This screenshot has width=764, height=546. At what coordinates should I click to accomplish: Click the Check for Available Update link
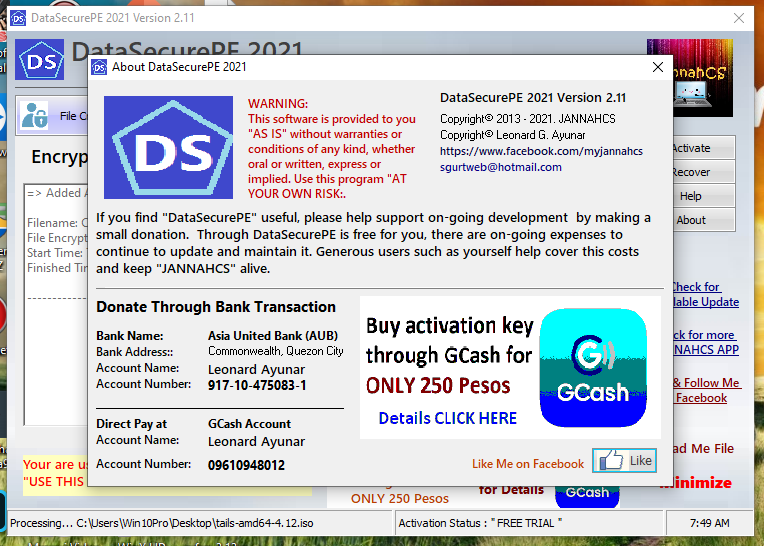tap(703, 294)
